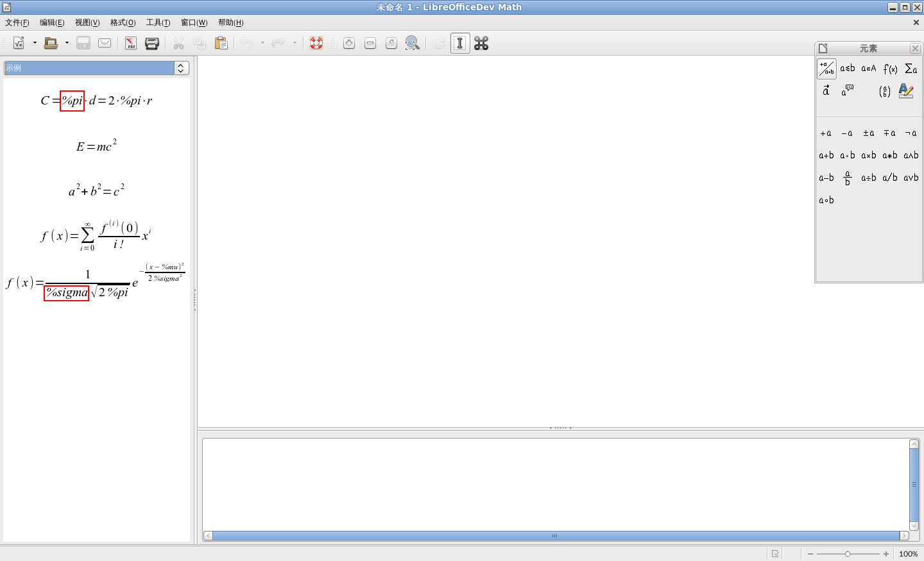The width and height of the screenshot is (924, 561).
Task: Click the zoom in toolbar button
Action: [x=349, y=44]
